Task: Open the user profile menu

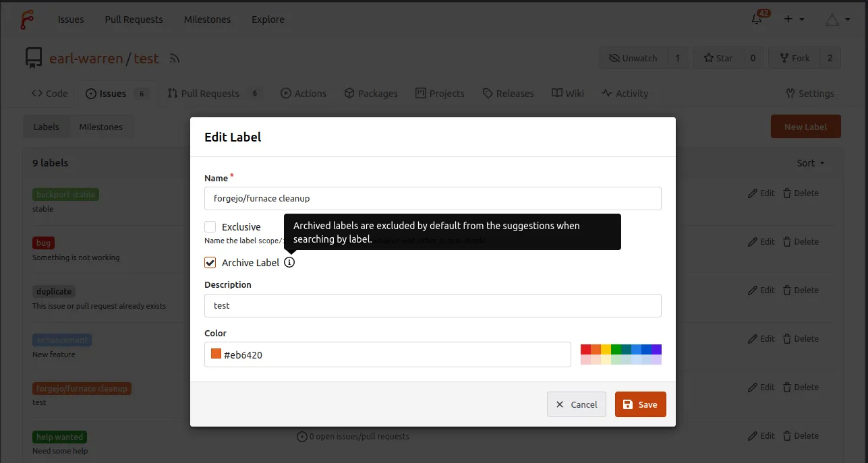Action: tap(838, 20)
